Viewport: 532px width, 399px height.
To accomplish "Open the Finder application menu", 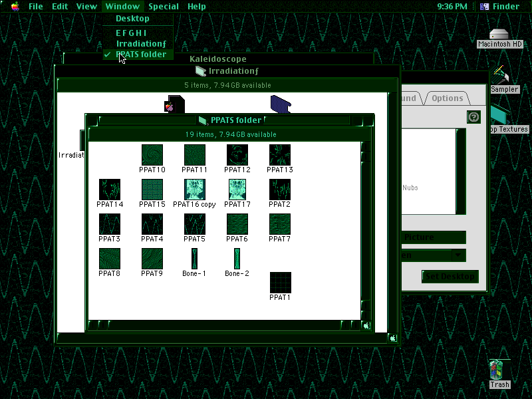I will click(x=499, y=6).
